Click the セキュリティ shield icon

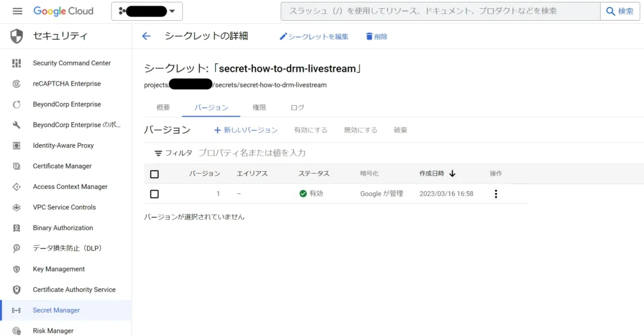tap(16, 36)
